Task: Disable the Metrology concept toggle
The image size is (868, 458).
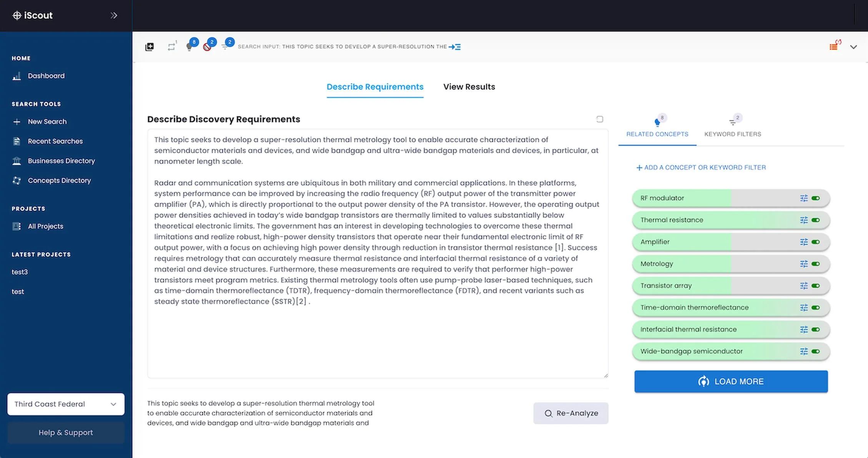Action: [x=816, y=264]
